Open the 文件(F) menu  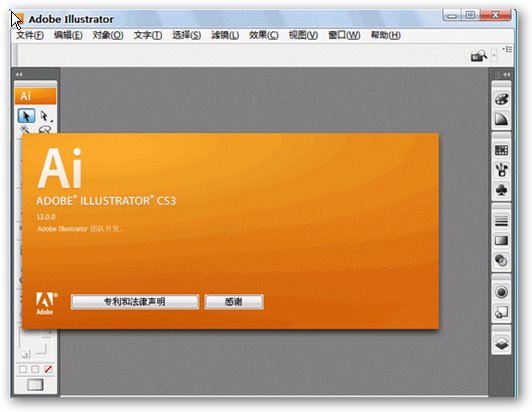pos(30,35)
